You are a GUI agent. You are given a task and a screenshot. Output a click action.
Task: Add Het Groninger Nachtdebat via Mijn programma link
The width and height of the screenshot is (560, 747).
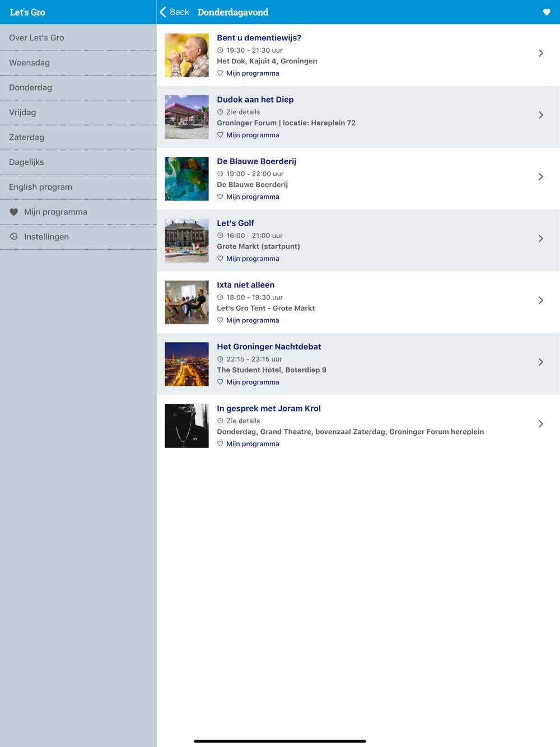point(253,382)
